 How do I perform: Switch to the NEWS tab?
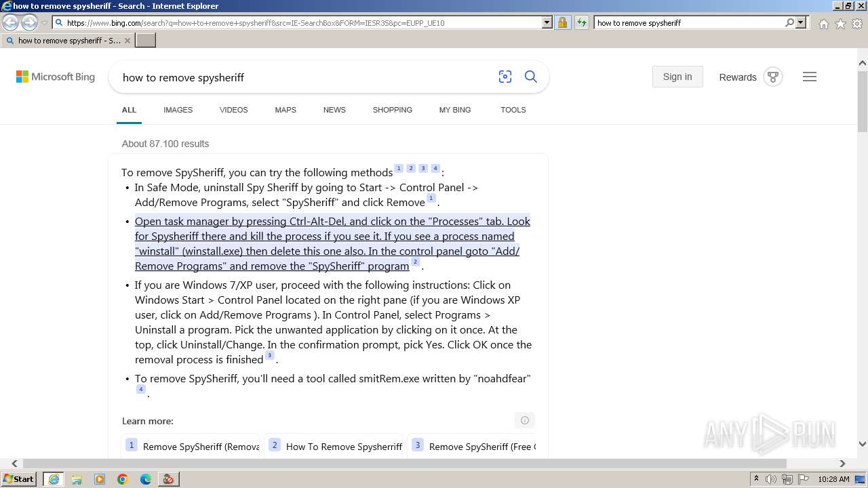[334, 110]
